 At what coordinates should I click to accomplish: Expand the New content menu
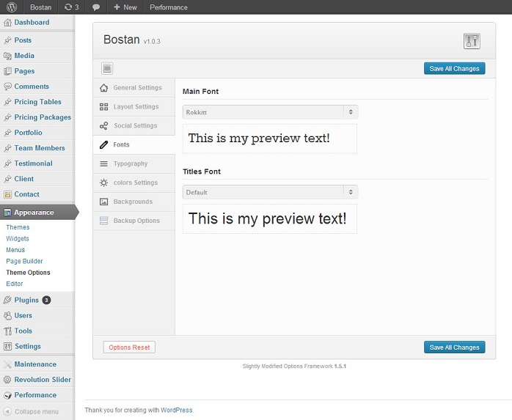click(125, 7)
